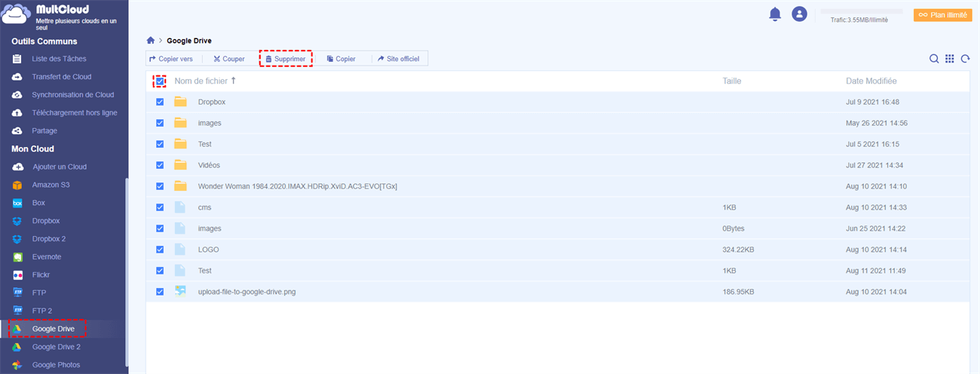The width and height of the screenshot is (980, 374).
Task: Select Google Drive 2 in sidebar
Action: tap(56, 347)
